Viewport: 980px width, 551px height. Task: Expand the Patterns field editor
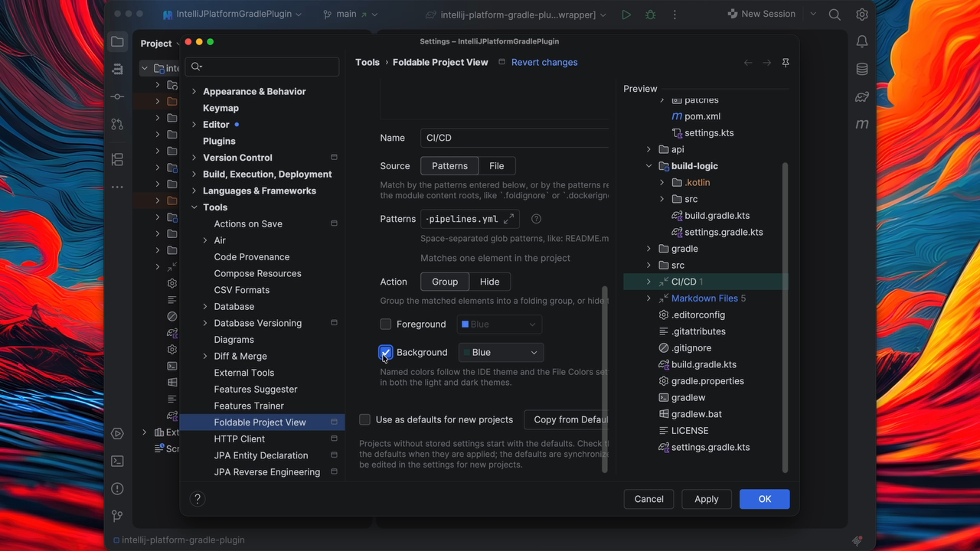click(x=508, y=219)
